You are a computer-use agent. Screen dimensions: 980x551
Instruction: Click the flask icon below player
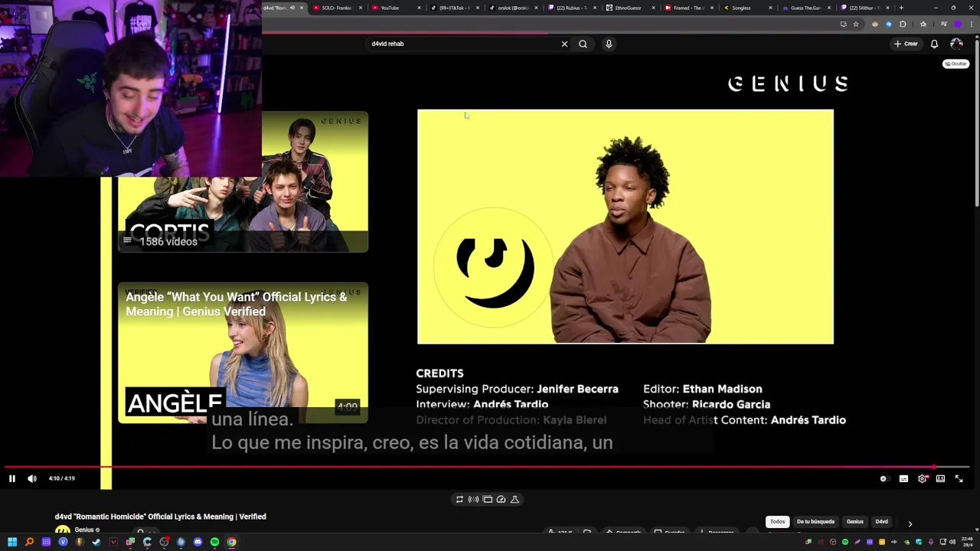514,499
